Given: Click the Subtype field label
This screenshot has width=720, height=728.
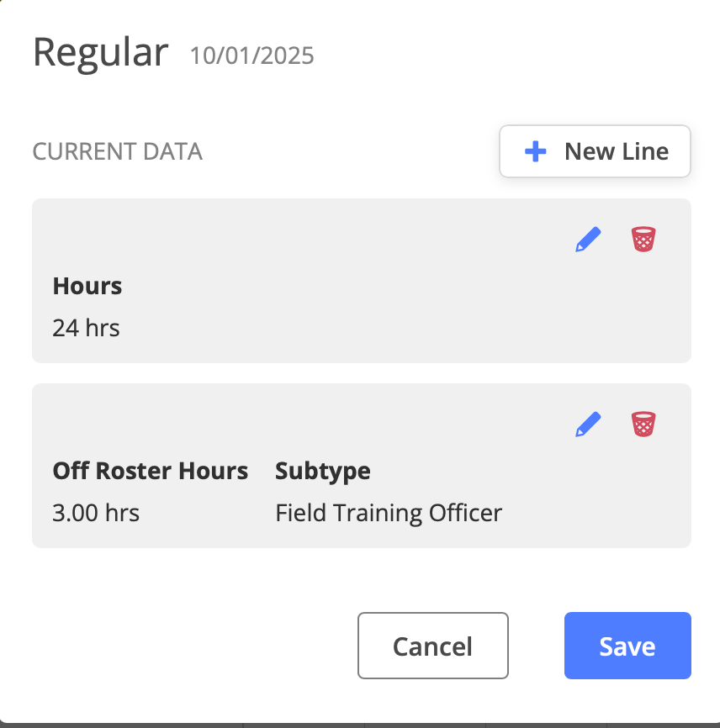Looking at the screenshot, I should (x=323, y=471).
